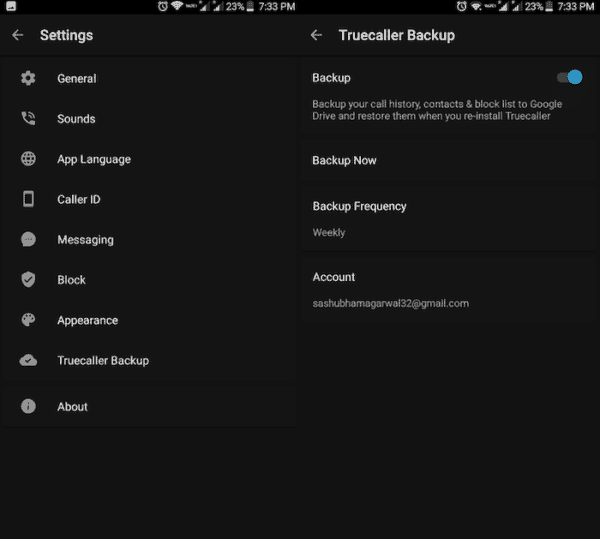The image size is (600, 539).
Task: Open Sounds settings
Action: coord(148,119)
